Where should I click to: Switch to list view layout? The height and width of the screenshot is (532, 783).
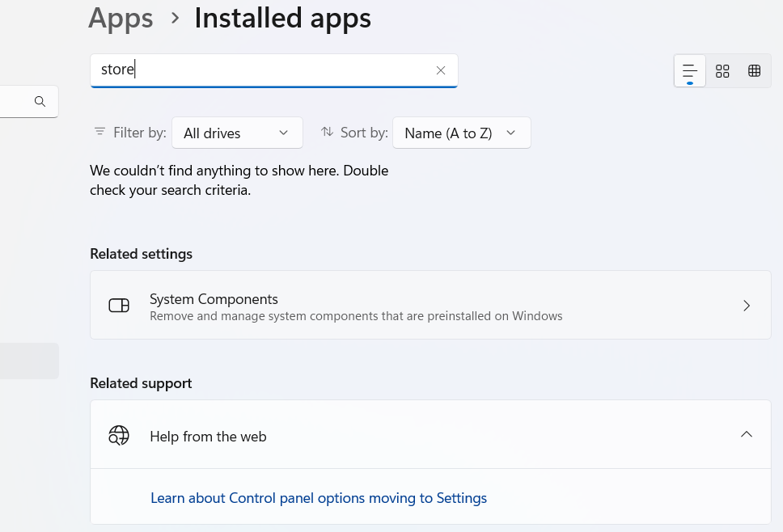690,71
